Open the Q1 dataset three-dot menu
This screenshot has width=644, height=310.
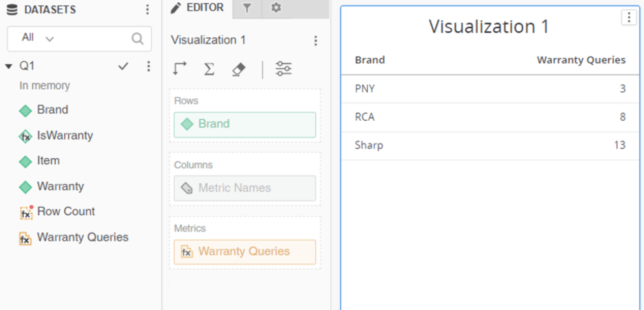tap(148, 66)
